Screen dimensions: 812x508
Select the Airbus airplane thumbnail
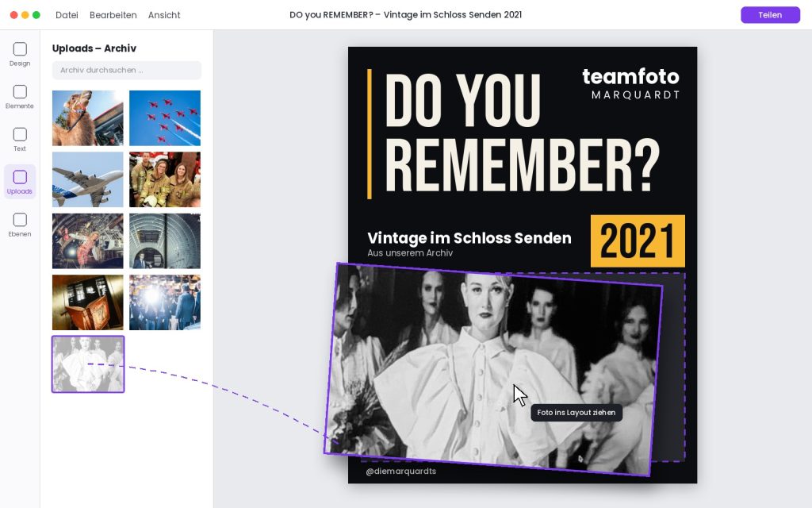88,179
